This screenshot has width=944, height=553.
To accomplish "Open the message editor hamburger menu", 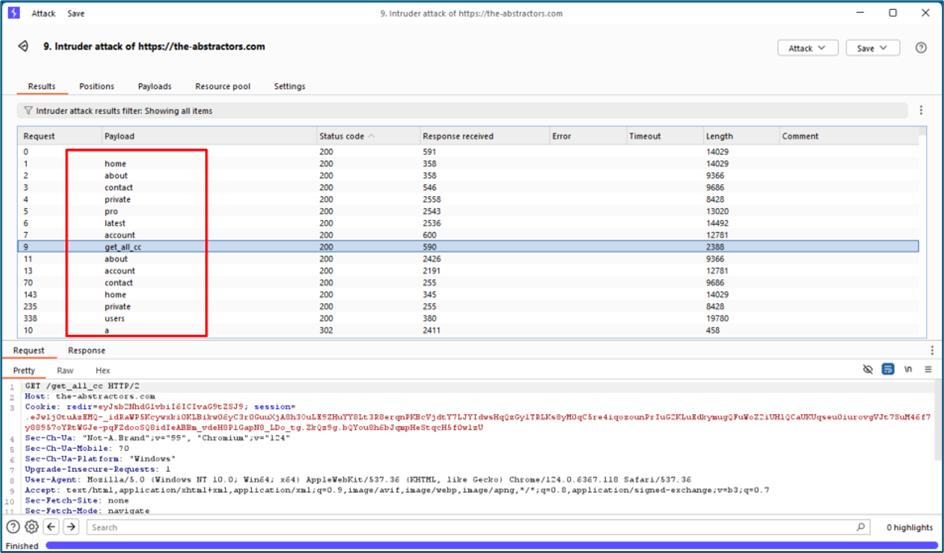I will 928,369.
